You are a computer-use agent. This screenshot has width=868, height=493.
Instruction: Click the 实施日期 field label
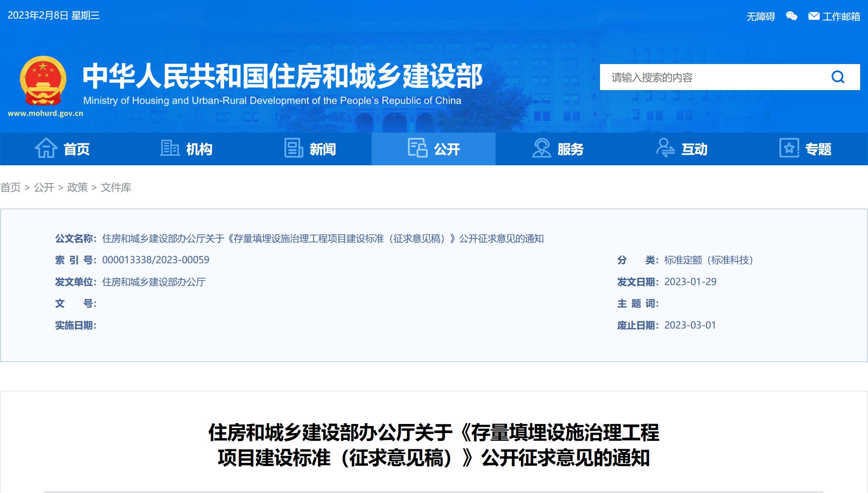click(x=76, y=325)
